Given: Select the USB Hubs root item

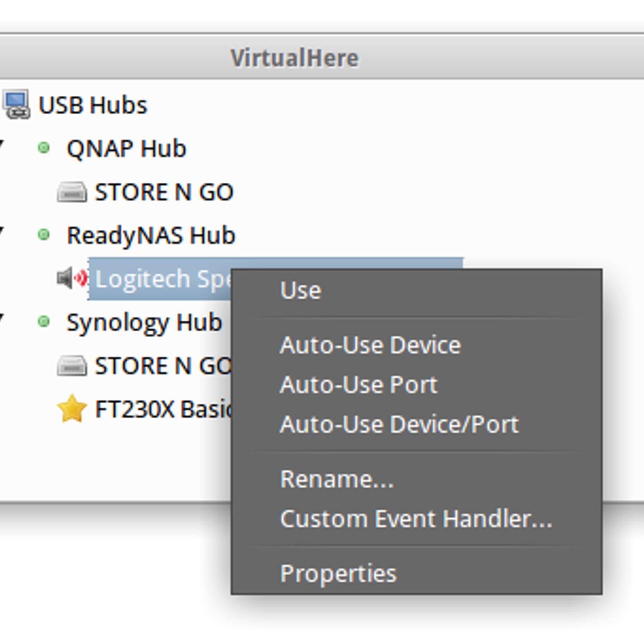Looking at the screenshot, I should (93, 105).
